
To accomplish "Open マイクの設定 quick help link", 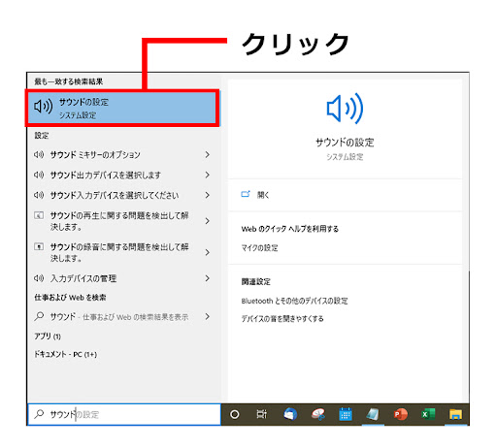I will (x=259, y=248).
